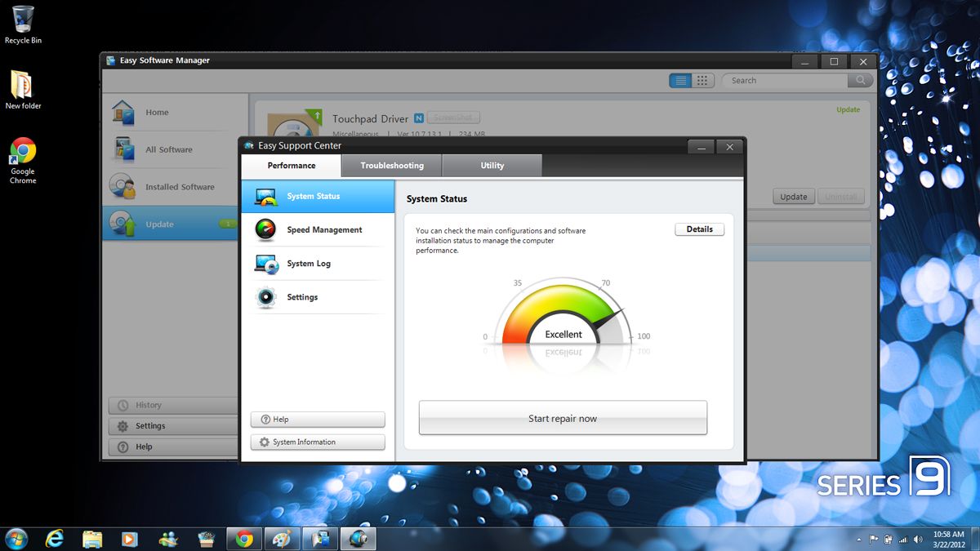Select the New folder desktop icon

tap(23, 91)
